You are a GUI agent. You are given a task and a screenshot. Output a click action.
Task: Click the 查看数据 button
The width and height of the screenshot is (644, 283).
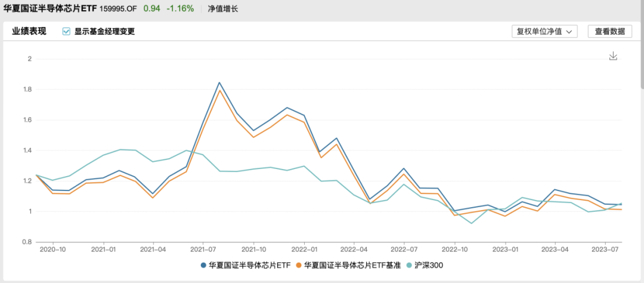tap(609, 32)
